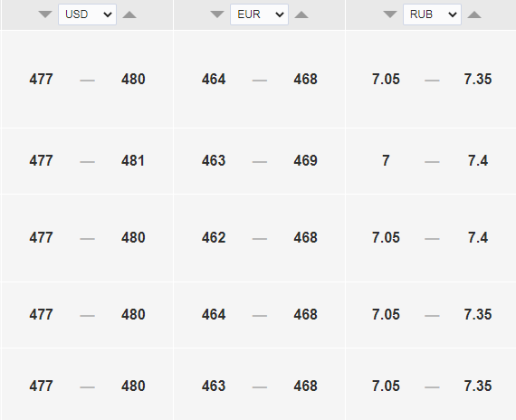
Task: Click last row EUR buy rate 463
Action: click(214, 387)
